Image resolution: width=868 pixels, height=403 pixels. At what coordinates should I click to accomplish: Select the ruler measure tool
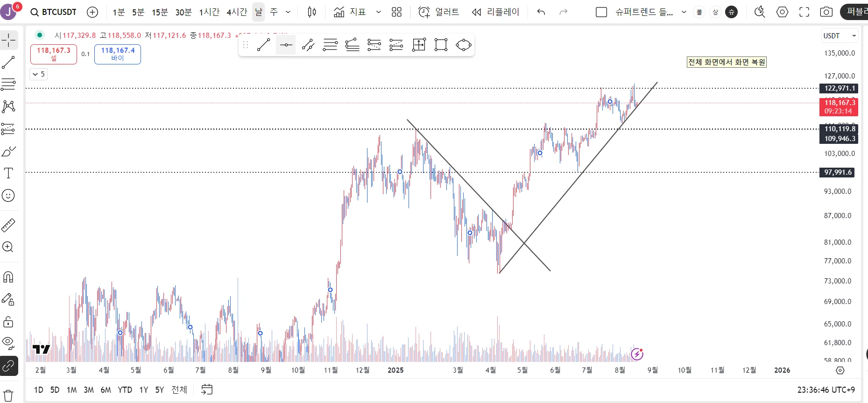[8, 225]
